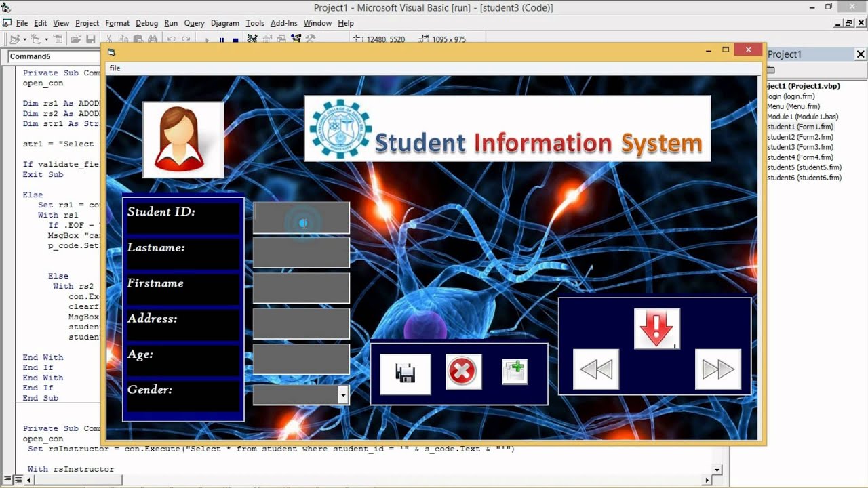Click the form's title bar icon
Screen dimensions: 868x488
pyautogui.click(x=111, y=52)
